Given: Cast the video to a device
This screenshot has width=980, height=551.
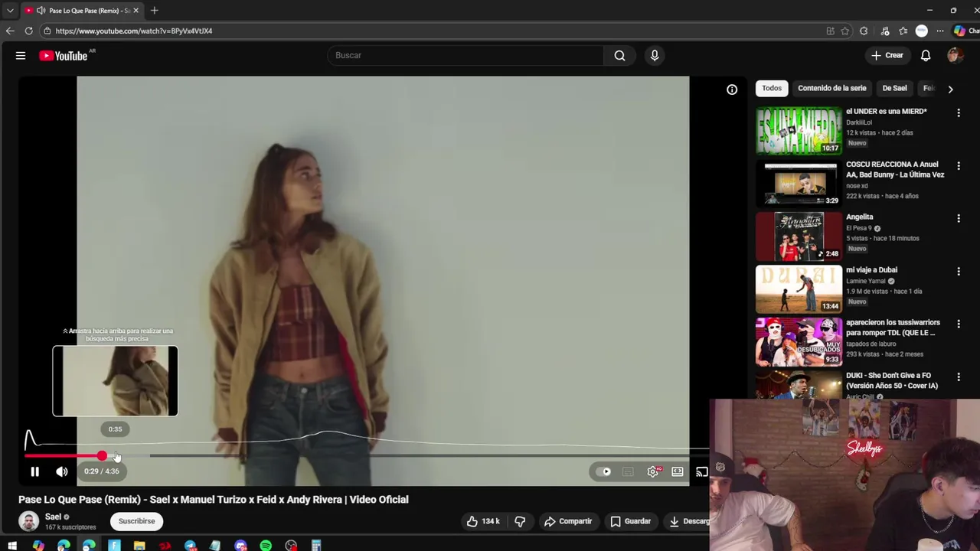Looking at the screenshot, I should pyautogui.click(x=701, y=471).
